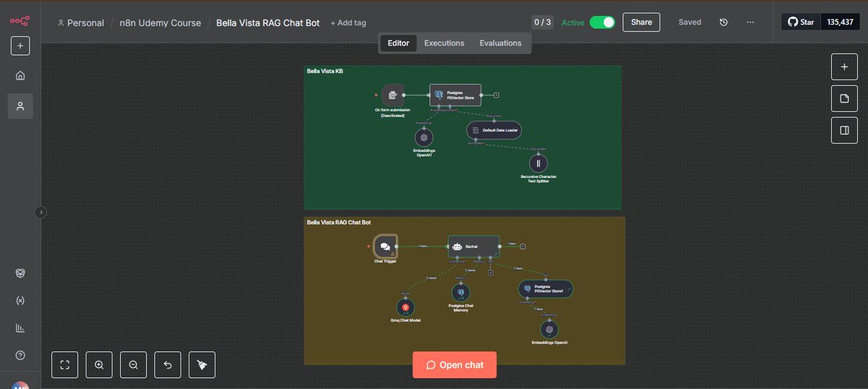The height and width of the screenshot is (389, 868).
Task: Click the user avatar at sidebar bottom
Action: pos(20,384)
